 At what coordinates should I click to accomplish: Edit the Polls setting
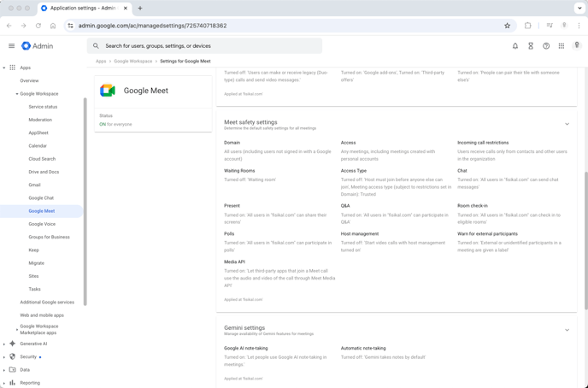pyautogui.click(x=278, y=242)
